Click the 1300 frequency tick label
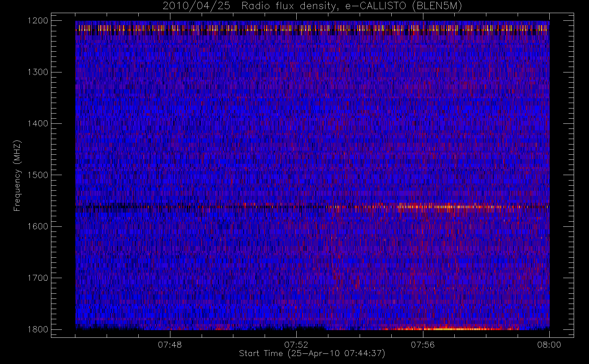The width and height of the screenshot is (589, 364). point(38,72)
